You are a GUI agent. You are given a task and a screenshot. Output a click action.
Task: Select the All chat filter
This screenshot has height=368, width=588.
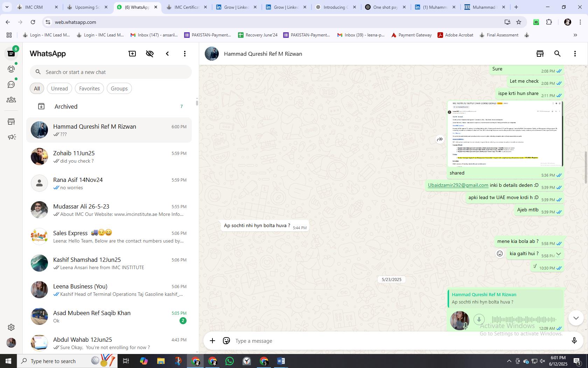(x=37, y=89)
